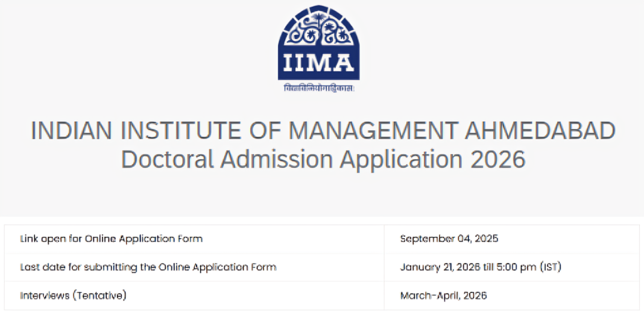This screenshot has height=317, width=644.
Task: Select the March-April, 2026 cell
Action: 444,296
